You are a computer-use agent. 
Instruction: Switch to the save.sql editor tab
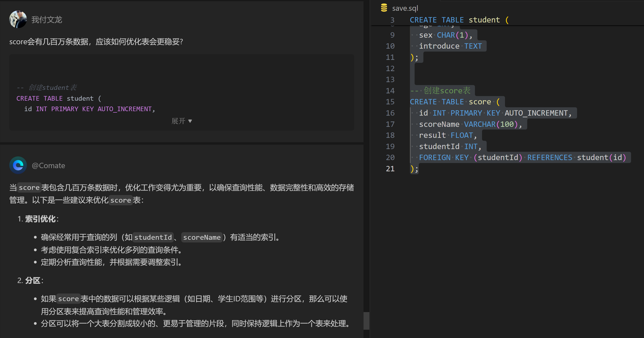pos(405,8)
